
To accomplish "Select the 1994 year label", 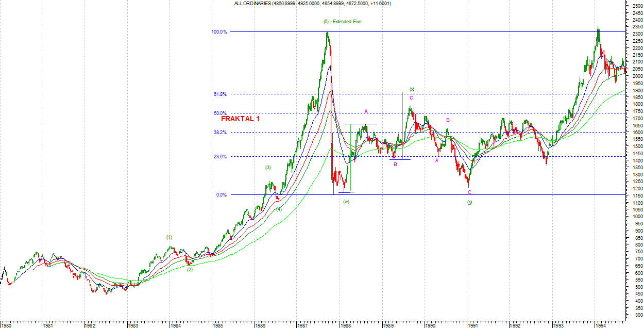I will tap(601, 325).
